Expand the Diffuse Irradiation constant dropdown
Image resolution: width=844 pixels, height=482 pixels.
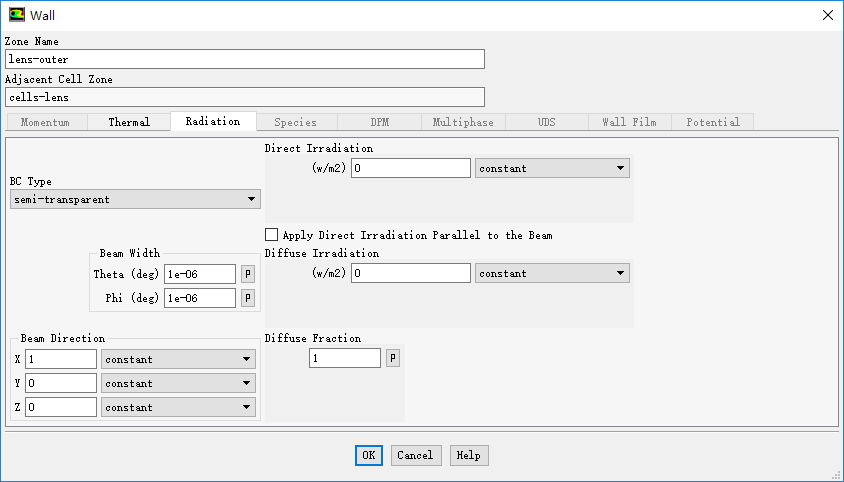click(x=552, y=273)
